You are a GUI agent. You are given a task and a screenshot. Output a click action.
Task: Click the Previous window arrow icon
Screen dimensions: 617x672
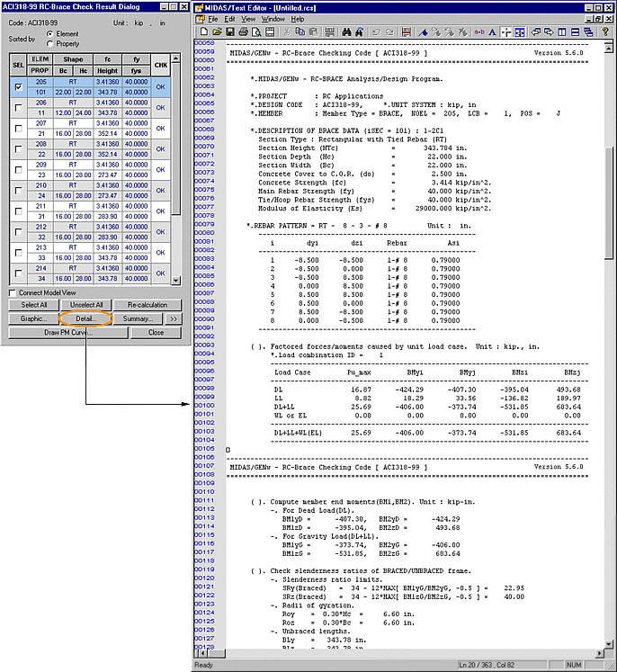(x=535, y=31)
